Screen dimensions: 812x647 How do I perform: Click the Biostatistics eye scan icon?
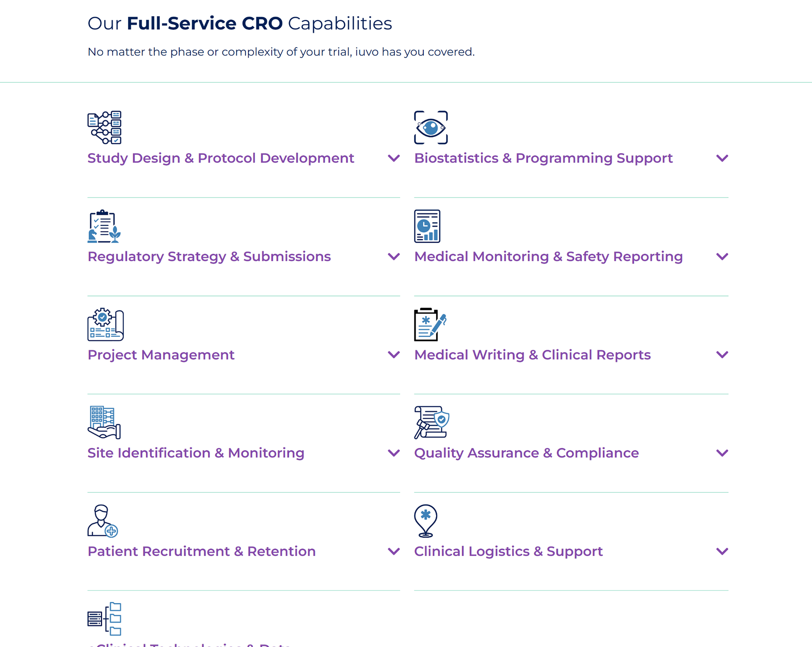(x=431, y=128)
